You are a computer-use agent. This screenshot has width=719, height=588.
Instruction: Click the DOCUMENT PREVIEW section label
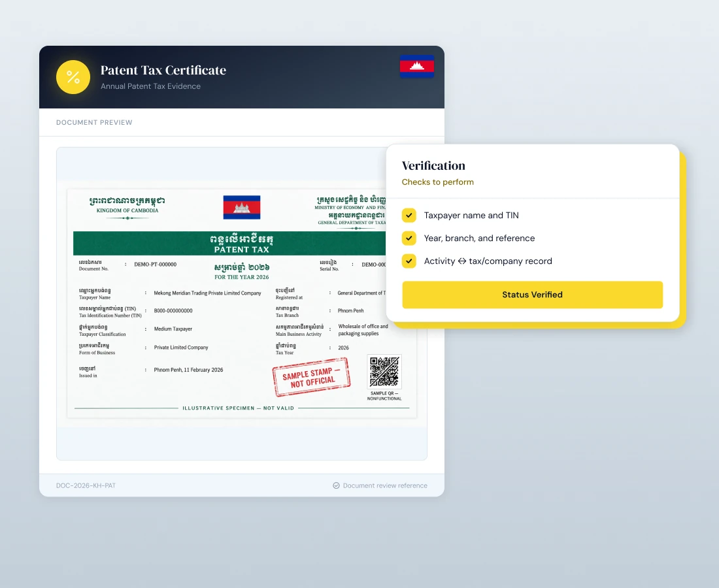(94, 122)
